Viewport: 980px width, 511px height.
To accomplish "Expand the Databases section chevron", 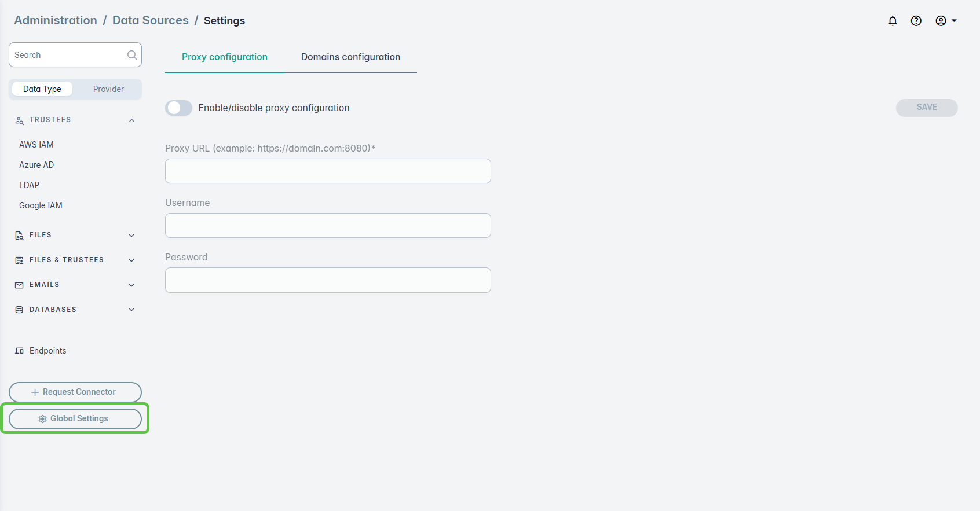I will tap(131, 310).
